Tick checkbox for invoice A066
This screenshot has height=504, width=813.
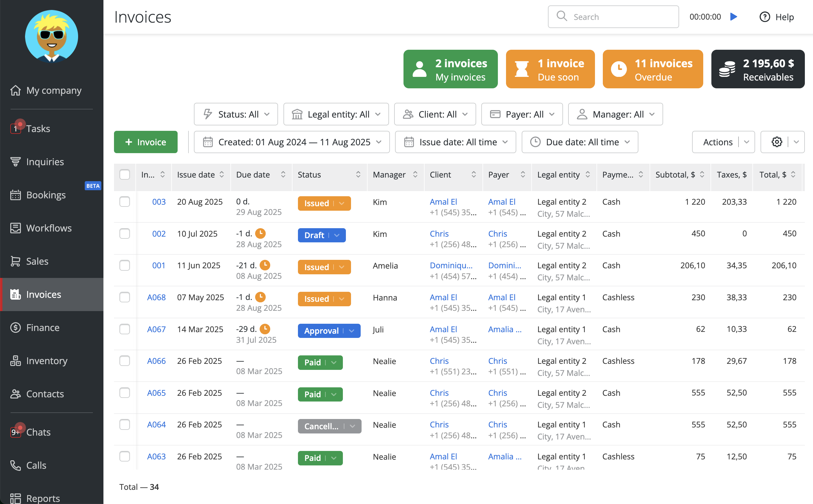[125, 361]
